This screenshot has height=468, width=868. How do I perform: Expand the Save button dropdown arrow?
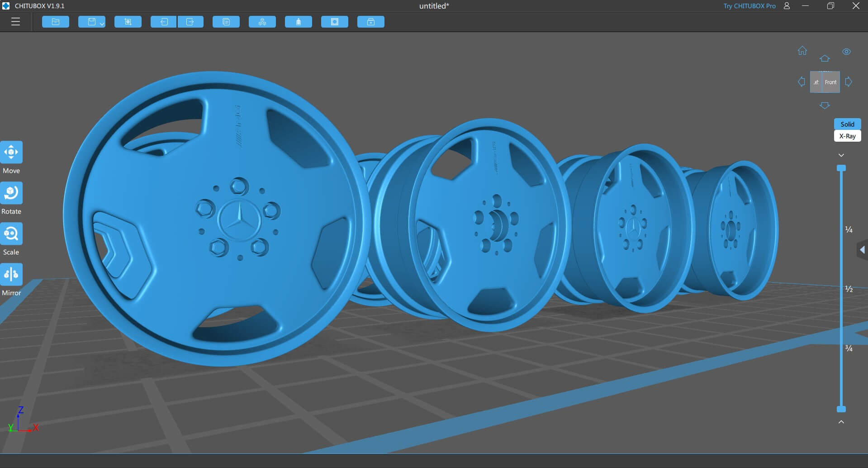(102, 24)
